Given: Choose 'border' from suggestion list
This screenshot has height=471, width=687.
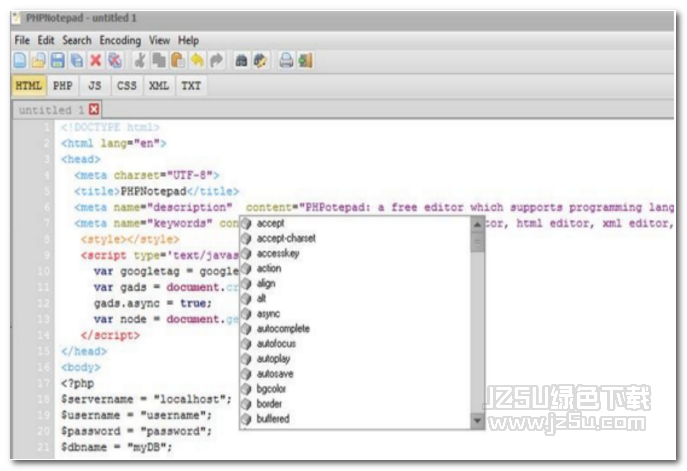Looking at the screenshot, I should tap(269, 404).
